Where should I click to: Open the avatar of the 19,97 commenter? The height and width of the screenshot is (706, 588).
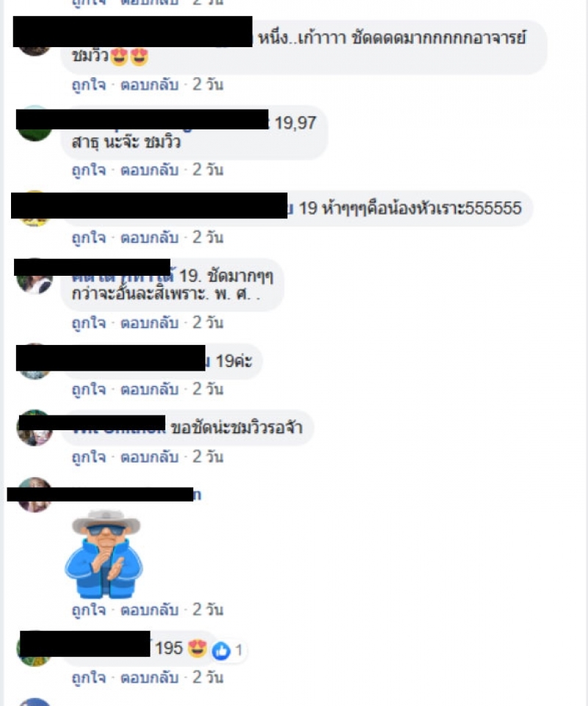click(35, 124)
